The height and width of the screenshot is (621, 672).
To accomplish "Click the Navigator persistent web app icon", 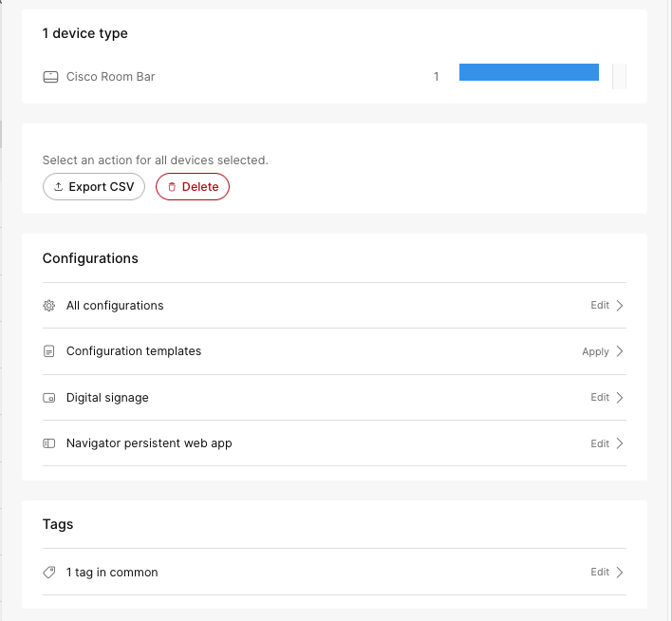I will 50,443.
